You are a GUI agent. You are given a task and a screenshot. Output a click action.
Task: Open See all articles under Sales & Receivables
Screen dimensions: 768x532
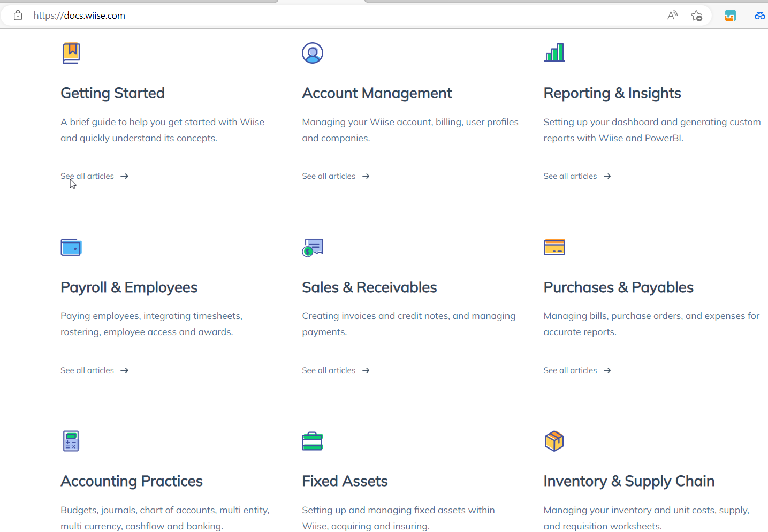[329, 370]
